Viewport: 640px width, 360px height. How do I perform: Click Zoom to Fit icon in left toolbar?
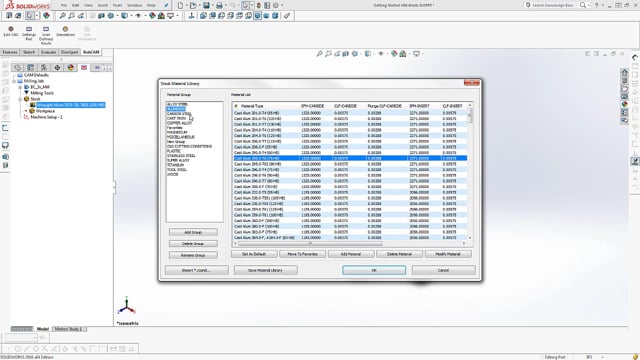point(62,16)
